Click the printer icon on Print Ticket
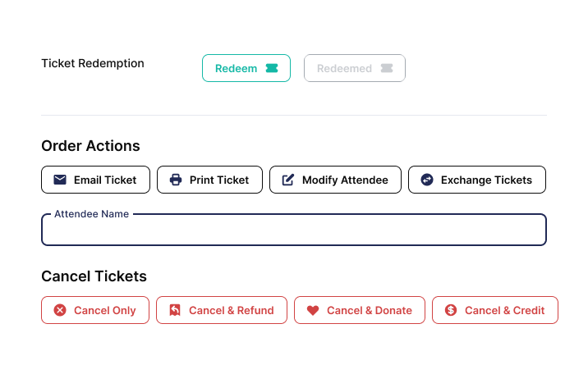The image size is (588, 365). tap(176, 180)
